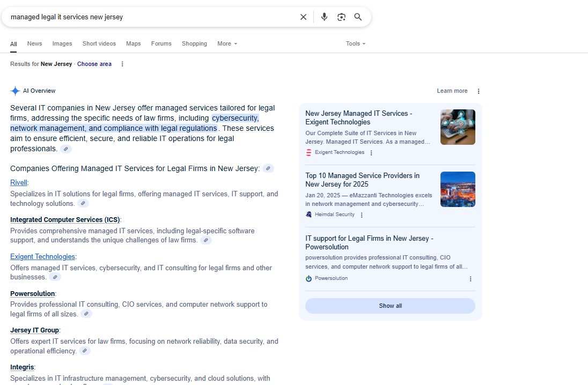Switch to the Maps tab

pos(134,43)
